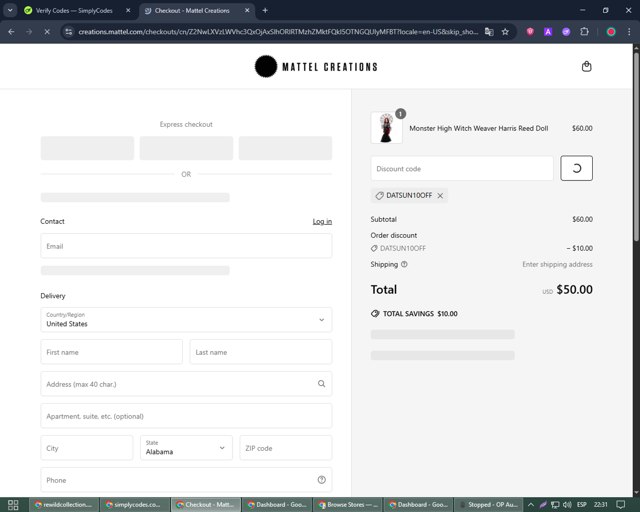View site information icon in address bar
This screenshot has width=640, height=512.
point(69,31)
